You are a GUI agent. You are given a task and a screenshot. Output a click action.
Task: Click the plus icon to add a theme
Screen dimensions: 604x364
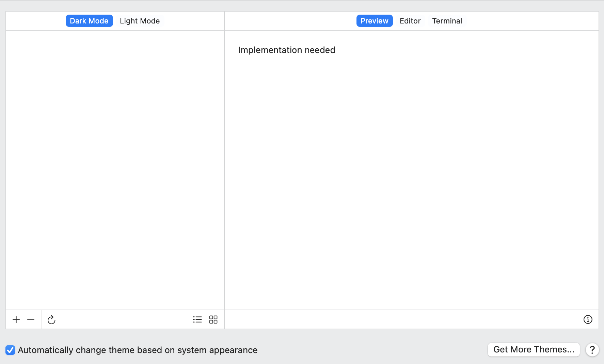click(16, 320)
